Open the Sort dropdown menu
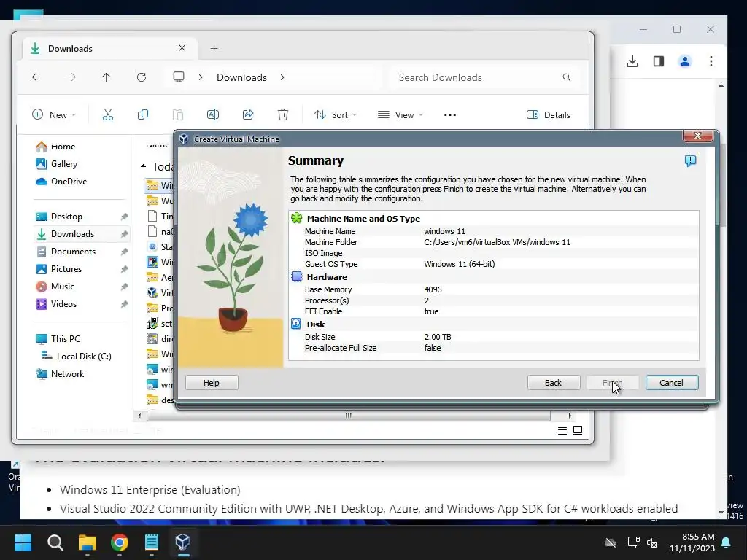Screen dimensions: 747x560 pos(336,114)
